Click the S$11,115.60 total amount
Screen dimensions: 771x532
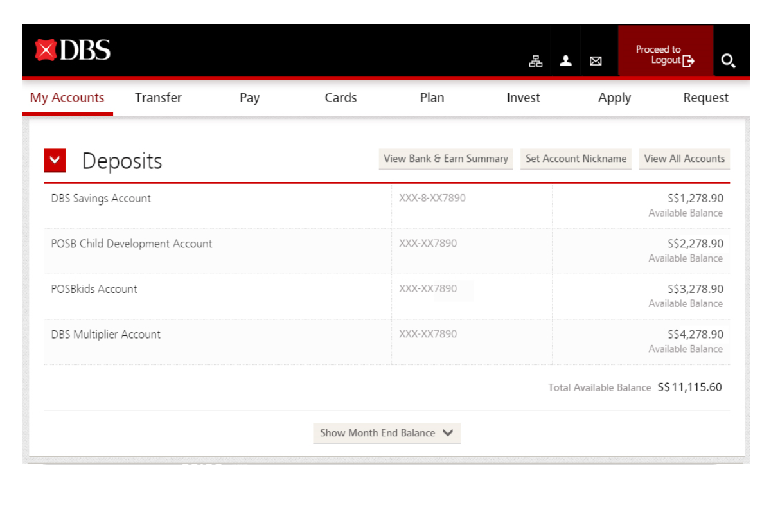tap(690, 387)
